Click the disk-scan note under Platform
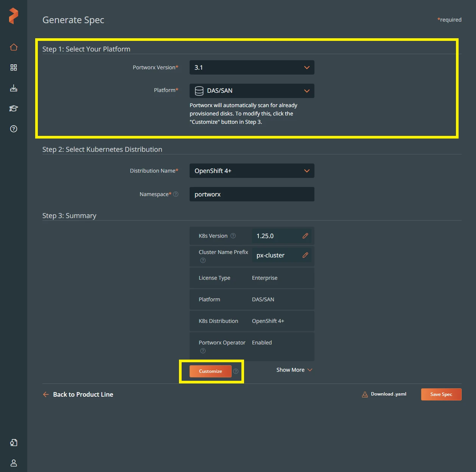 click(x=243, y=114)
